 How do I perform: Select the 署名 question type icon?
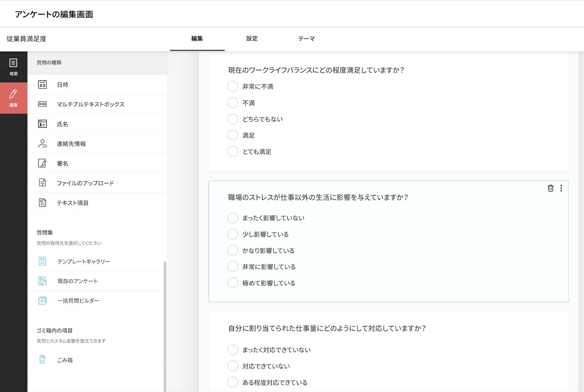42,163
